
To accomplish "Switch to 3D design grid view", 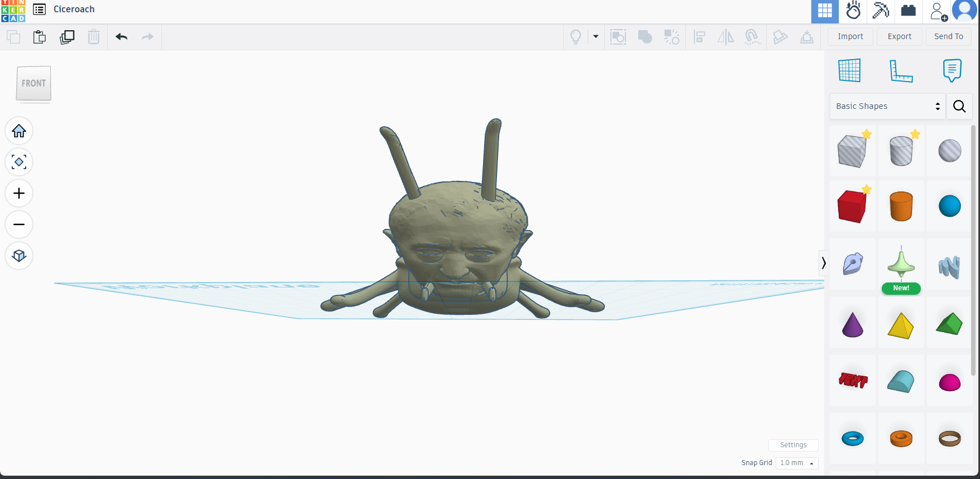I will click(x=825, y=11).
